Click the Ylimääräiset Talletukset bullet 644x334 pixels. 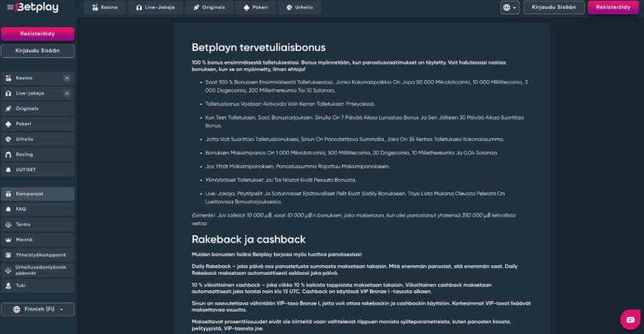coord(280,180)
